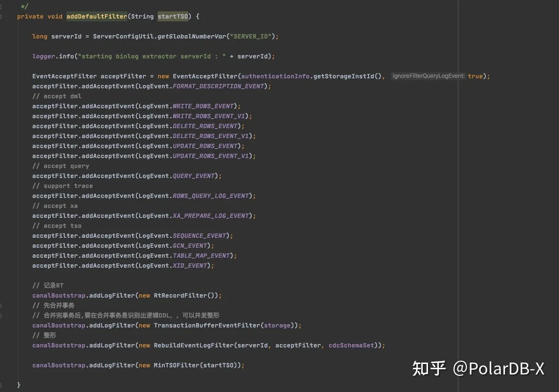The image size is (559, 392).
Task: Click the FORMAT_DESCRIPTION_EVENT constant
Action: pyautogui.click(x=218, y=86)
